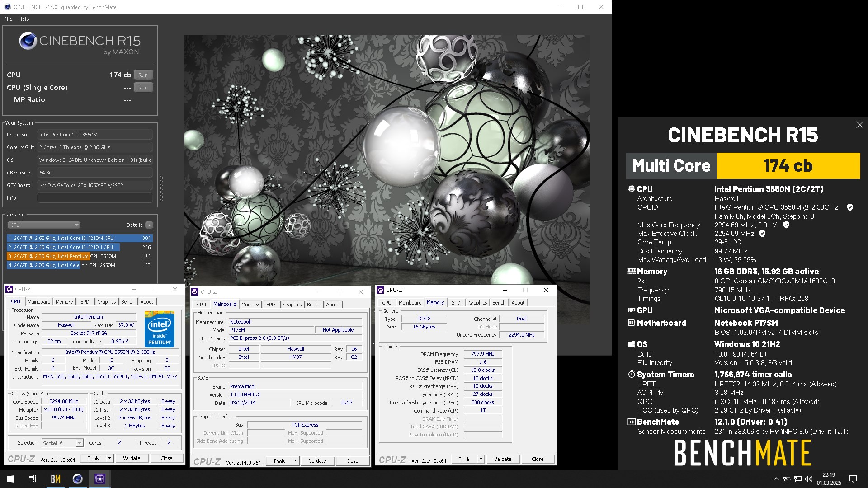This screenshot has width=868, height=488.
Task: Click Validate in right CPU-Z window
Action: [x=503, y=459]
